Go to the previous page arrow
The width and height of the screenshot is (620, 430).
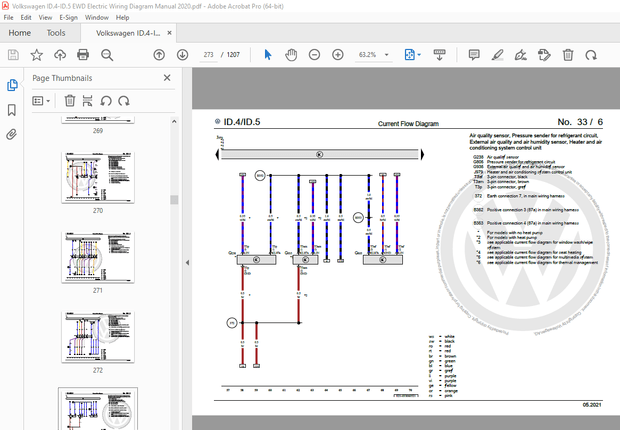pos(159,55)
